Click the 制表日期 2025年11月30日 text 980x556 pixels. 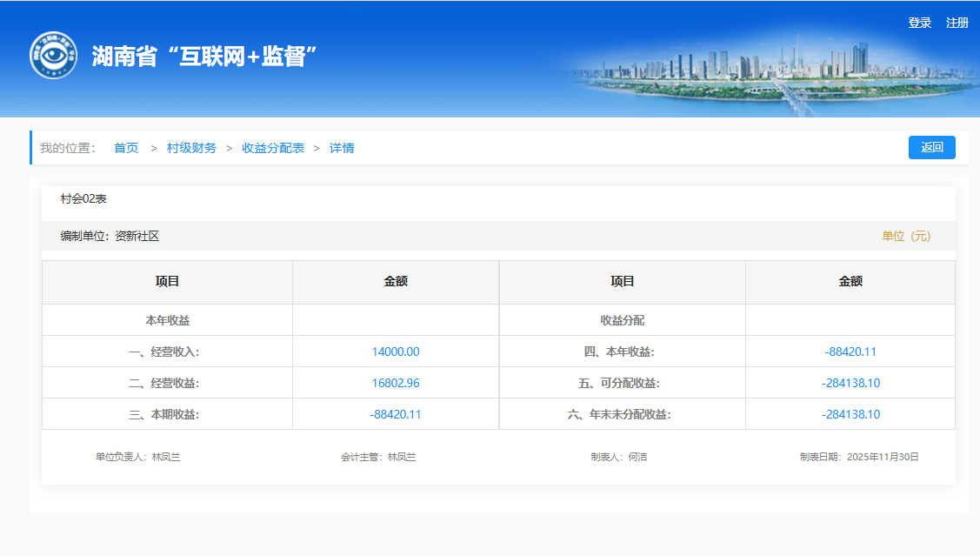point(859,457)
